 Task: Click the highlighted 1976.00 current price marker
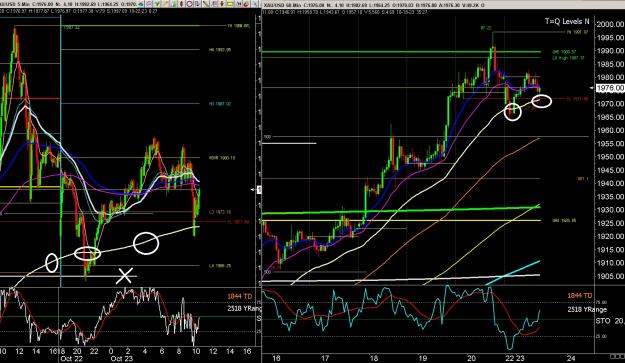(x=610, y=88)
